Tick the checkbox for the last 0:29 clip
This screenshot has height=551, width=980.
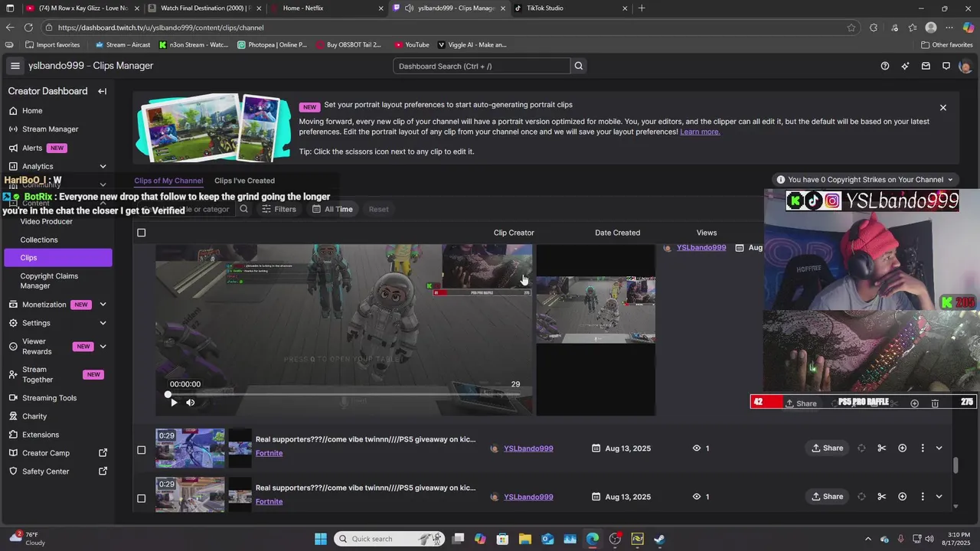point(141,498)
